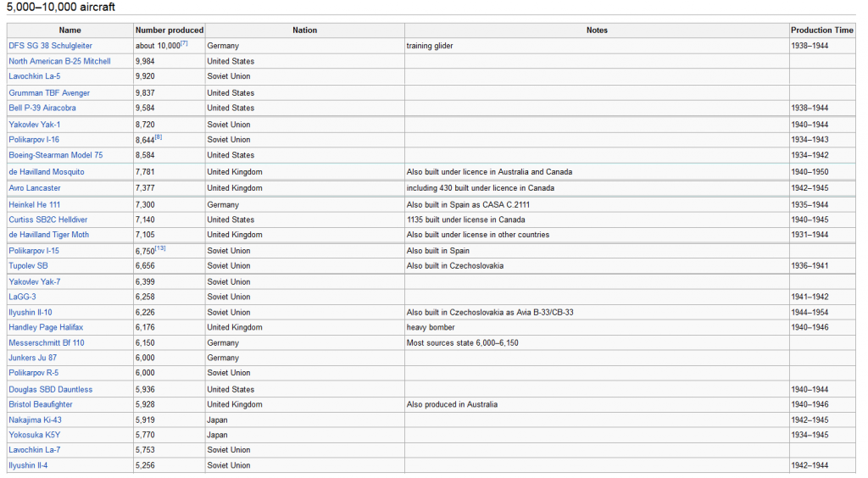Open the Grumman TBF Avenger link

[49, 93]
